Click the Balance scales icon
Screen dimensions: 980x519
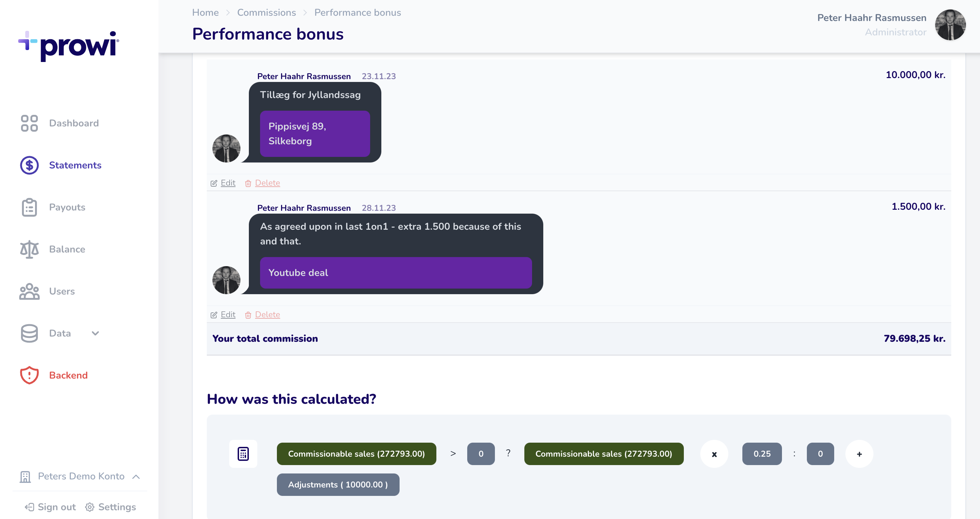point(29,249)
